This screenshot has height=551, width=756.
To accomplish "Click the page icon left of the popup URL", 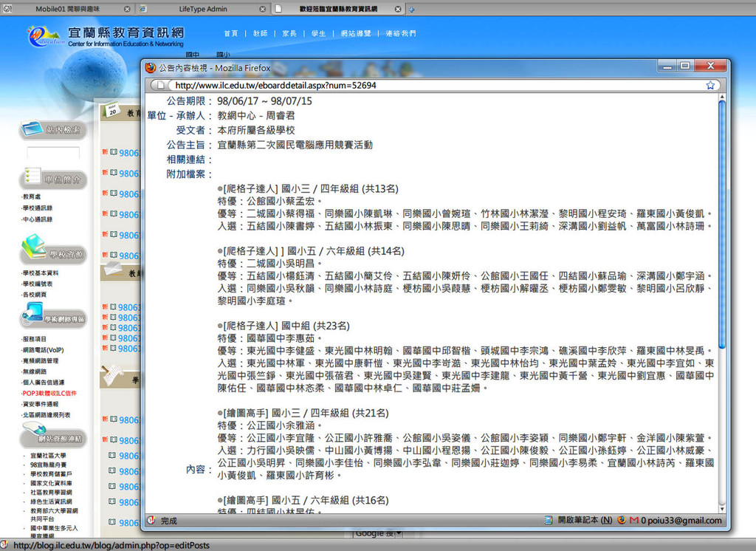I will (x=163, y=85).
